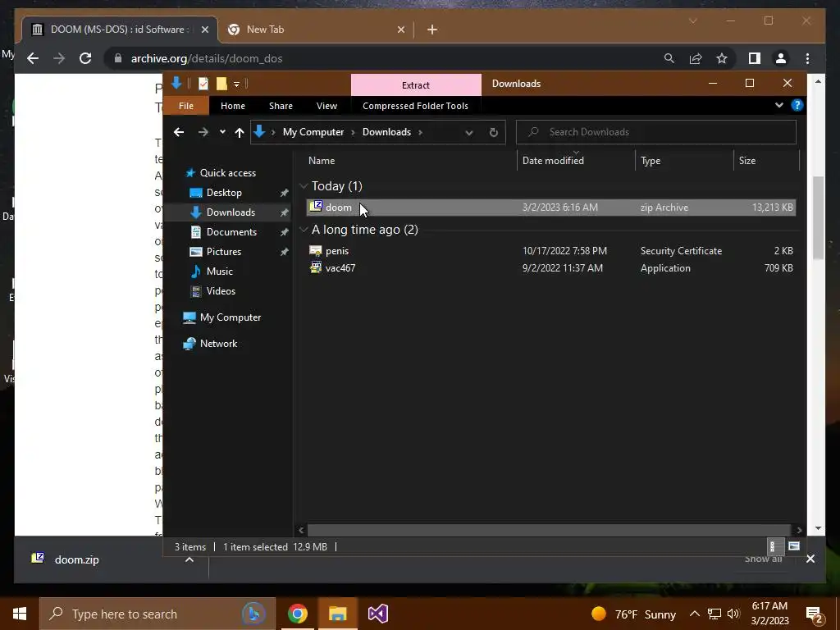
Task: Switch to the New Tab tab in Chrome
Action: (316, 30)
